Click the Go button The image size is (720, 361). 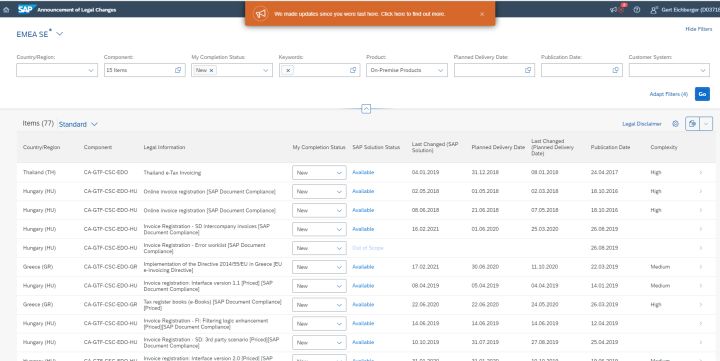click(x=702, y=94)
